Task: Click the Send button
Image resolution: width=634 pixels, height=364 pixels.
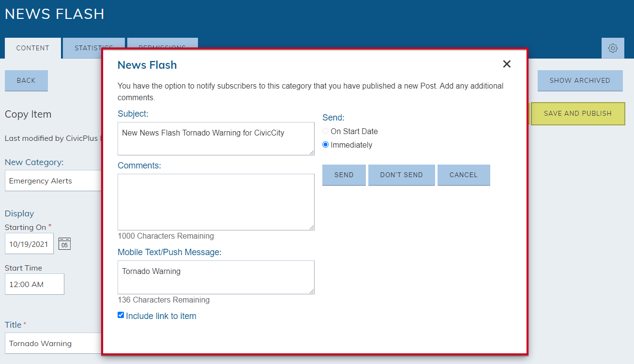Action: 344,175
